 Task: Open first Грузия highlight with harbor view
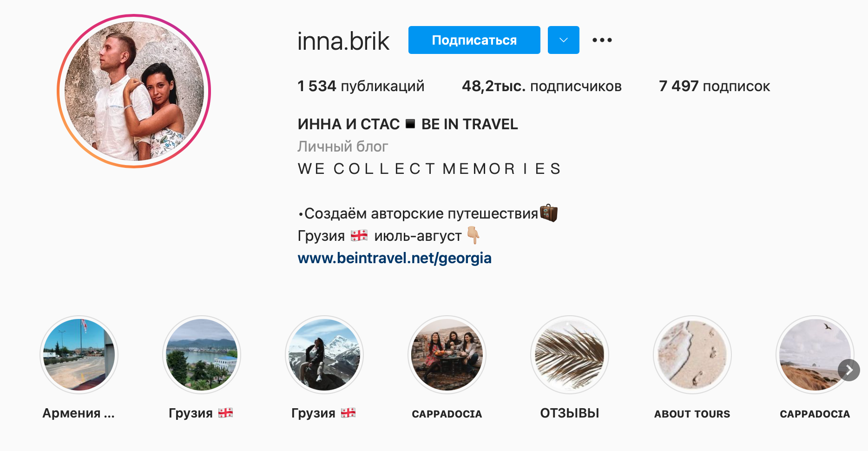[202, 355]
